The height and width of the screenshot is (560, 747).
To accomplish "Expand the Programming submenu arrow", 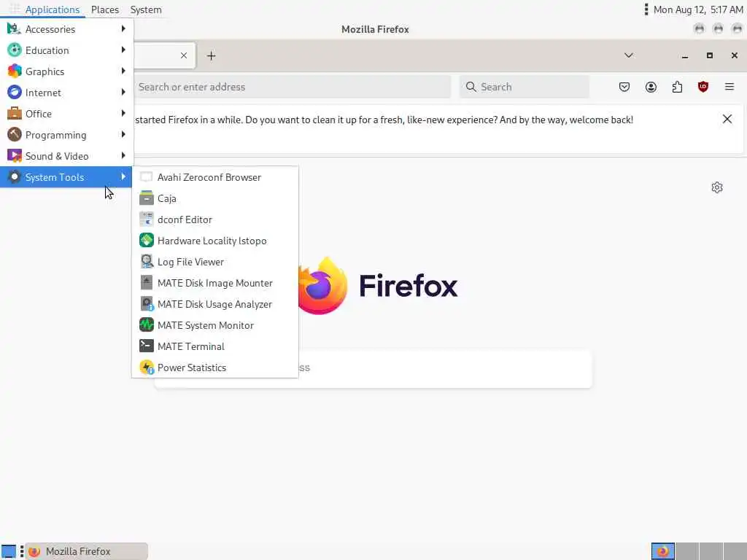I will point(123,134).
